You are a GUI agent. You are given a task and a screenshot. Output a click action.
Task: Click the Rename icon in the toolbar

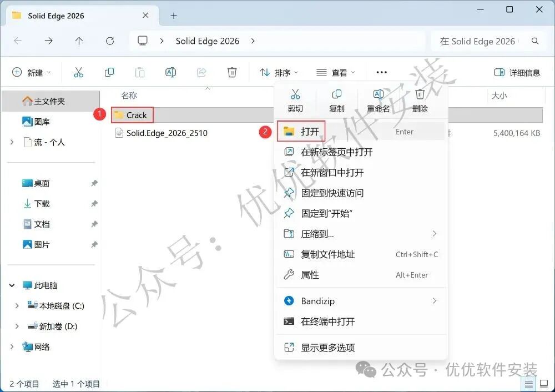pos(170,73)
